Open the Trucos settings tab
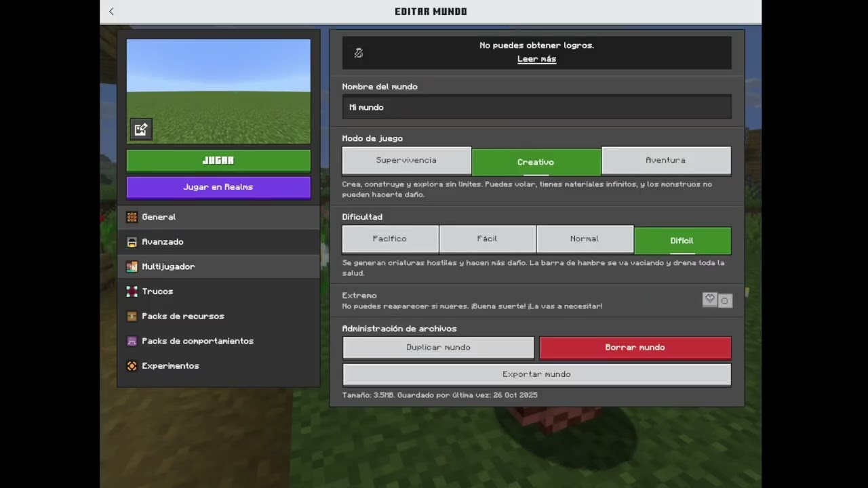The width and height of the screenshot is (868, 488). (218, 291)
